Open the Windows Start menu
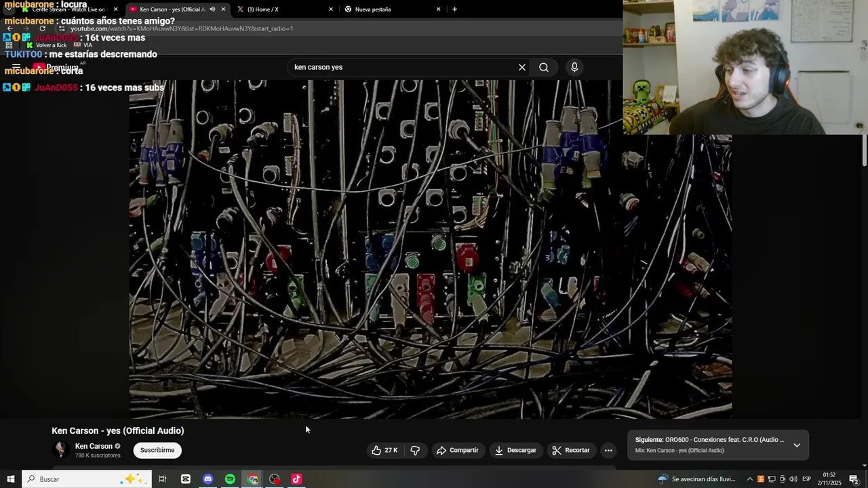The width and height of the screenshot is (868, 488). pyautogui.click(x=10, y=479)
